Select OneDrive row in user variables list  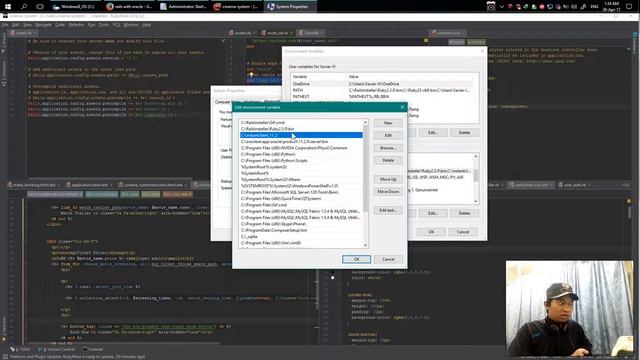pyautogui.click(x=382, y=84)
